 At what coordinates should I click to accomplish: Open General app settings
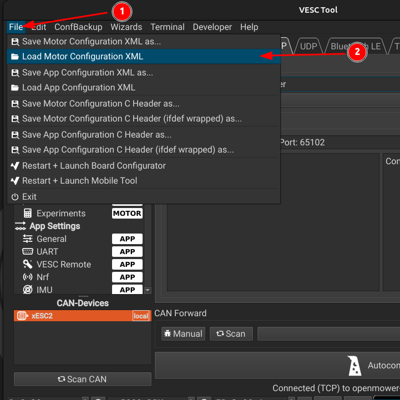click(51, 239)
